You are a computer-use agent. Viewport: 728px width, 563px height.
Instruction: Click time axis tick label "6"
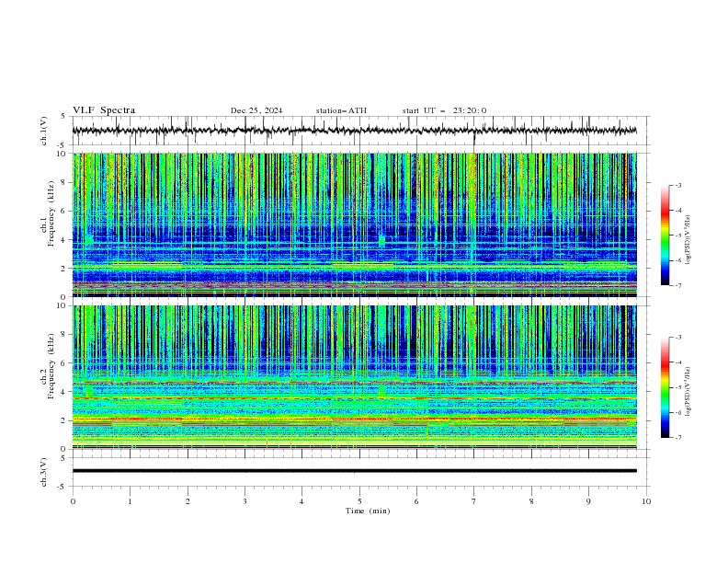416,501
